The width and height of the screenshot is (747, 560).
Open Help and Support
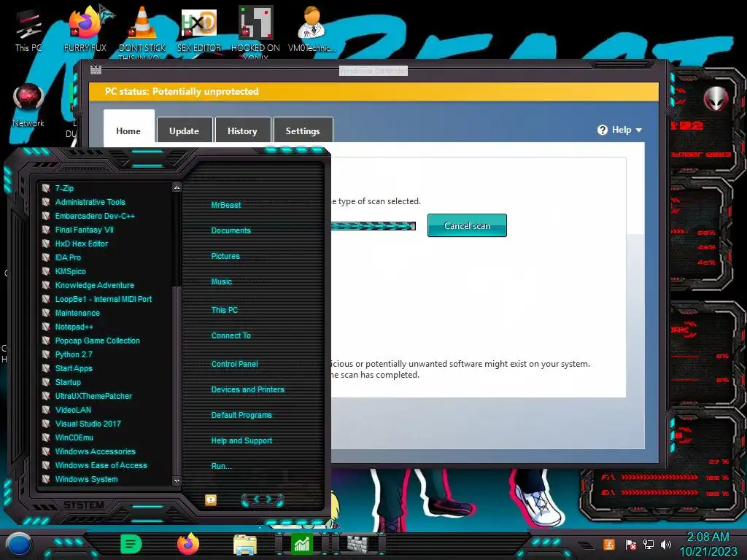[241, 441]
